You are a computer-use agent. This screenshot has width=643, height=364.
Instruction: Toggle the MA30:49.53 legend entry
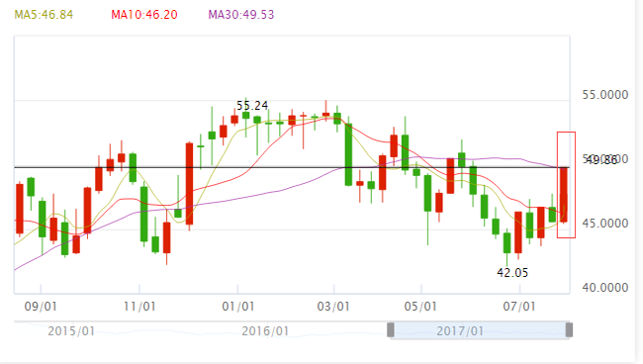(x=241, y=15)
